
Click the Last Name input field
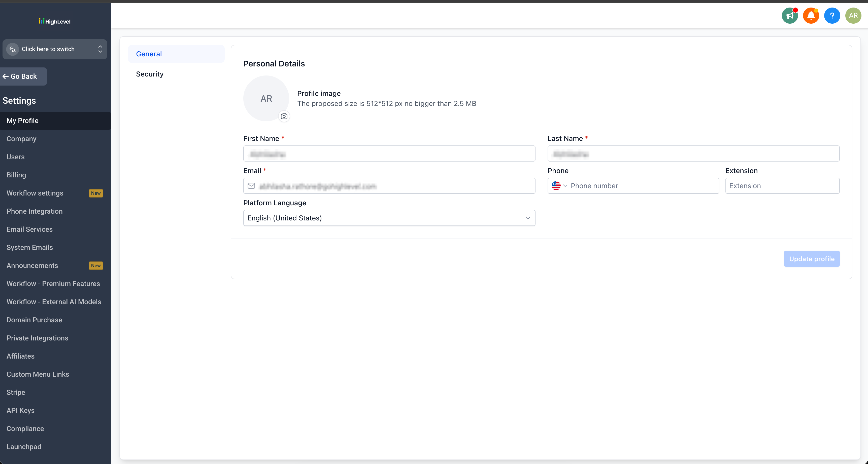[x=693, y=153]
